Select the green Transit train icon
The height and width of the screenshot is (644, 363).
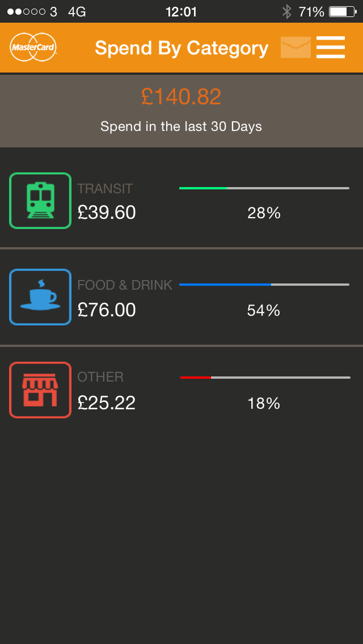tap(40, 201)
